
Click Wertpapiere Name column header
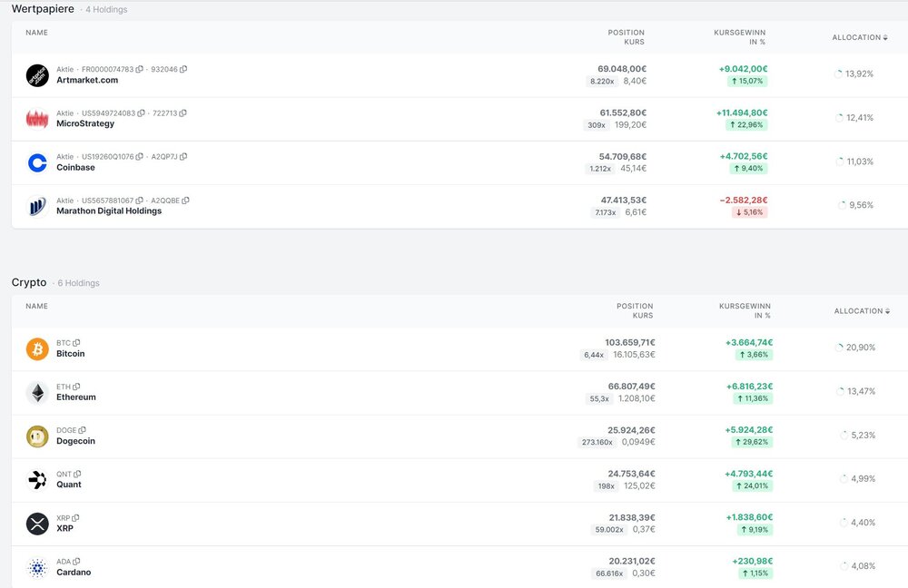coord(36,33)
